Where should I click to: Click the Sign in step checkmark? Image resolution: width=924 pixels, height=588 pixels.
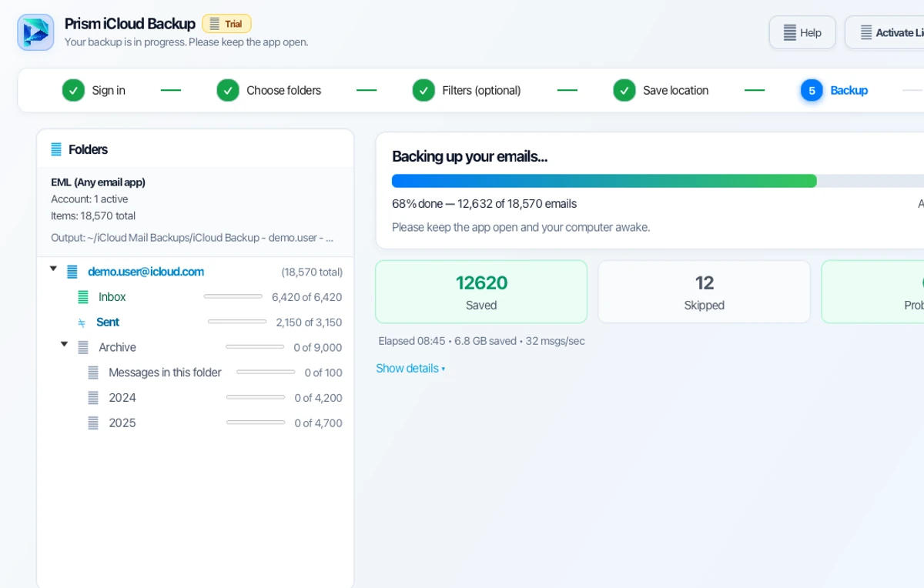(x=73, y=90)
